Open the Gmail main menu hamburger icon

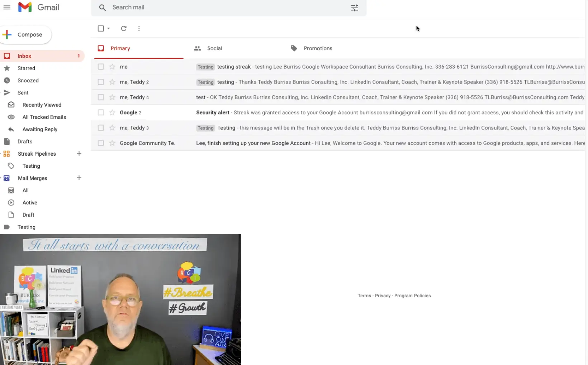(x=7, y=7)
